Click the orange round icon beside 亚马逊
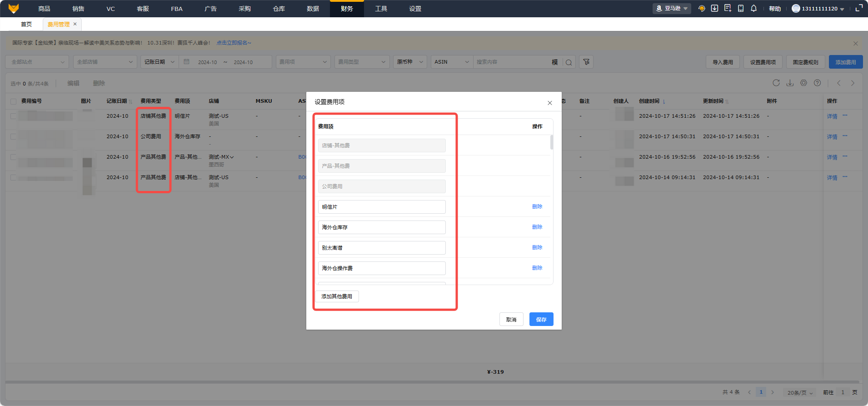This screenshot has height=406, width=868. tap(702, 9)
